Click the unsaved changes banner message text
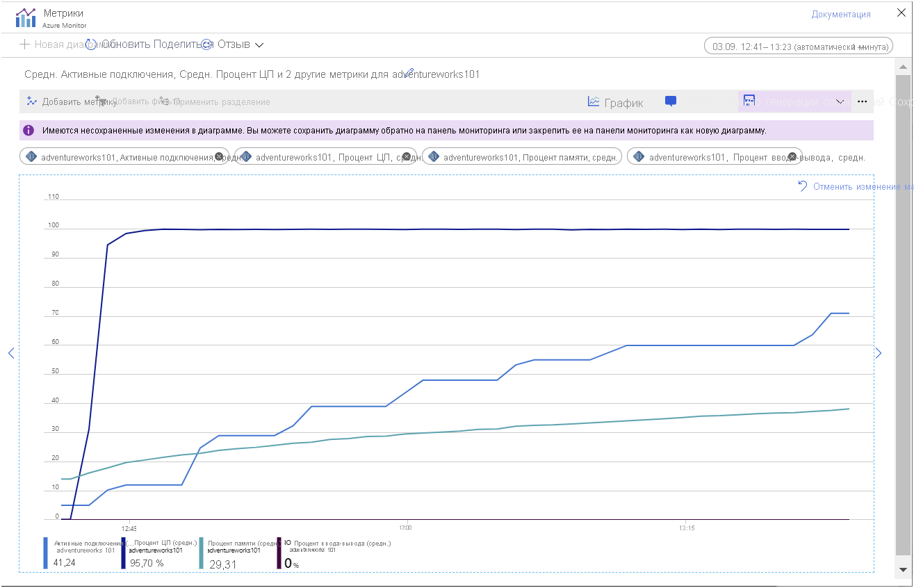The height and width of the screenshot is (588, 914). [404, 130]
